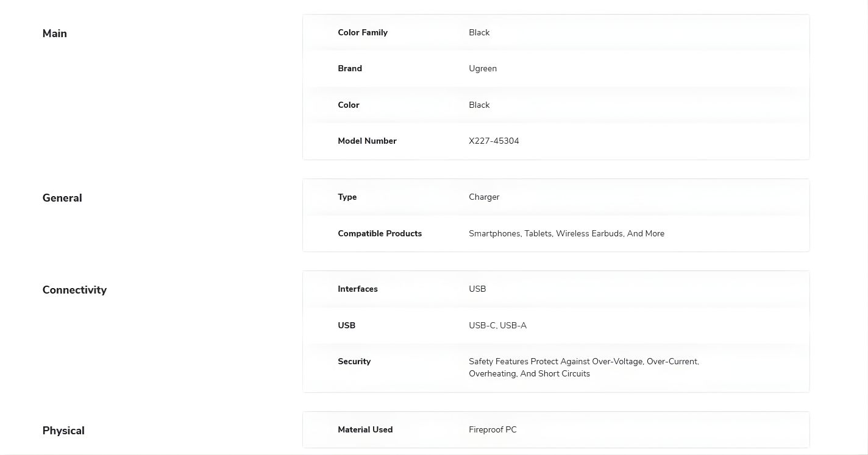Click the Security label

(354, 361)
